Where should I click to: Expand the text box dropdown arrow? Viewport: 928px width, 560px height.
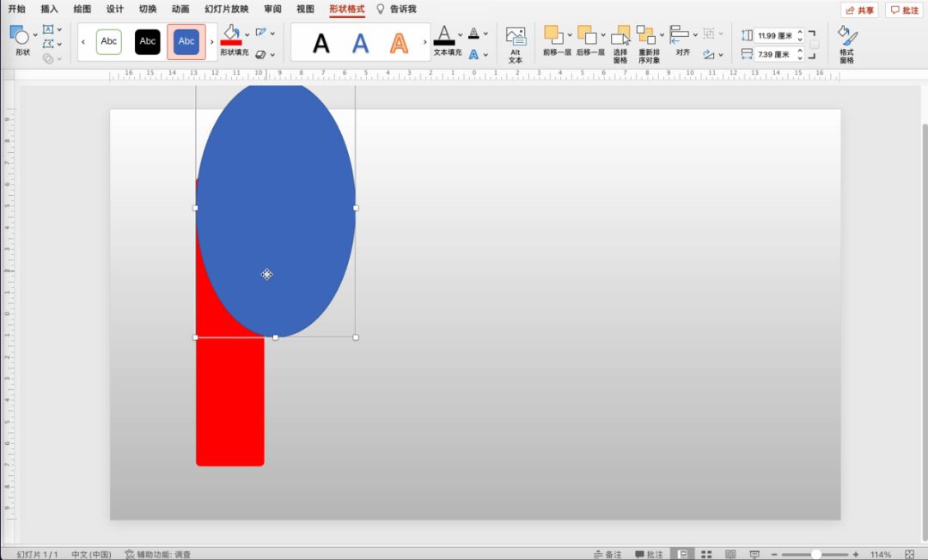[x=59, y=29]
